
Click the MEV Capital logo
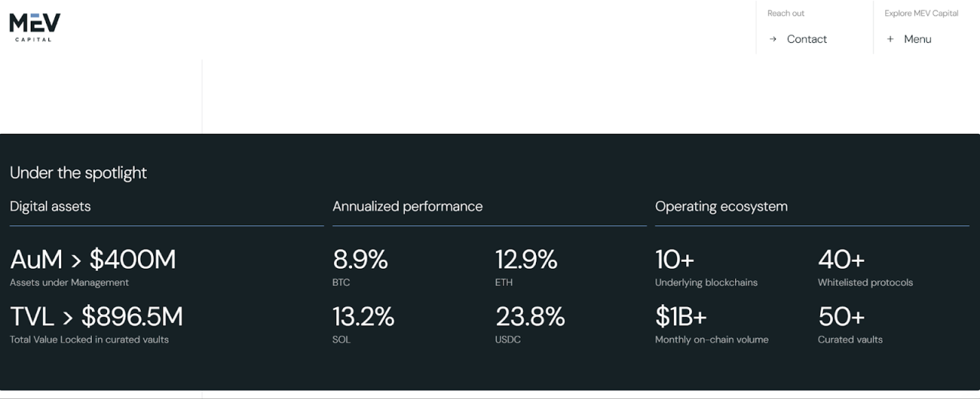(x=34, y=27)
